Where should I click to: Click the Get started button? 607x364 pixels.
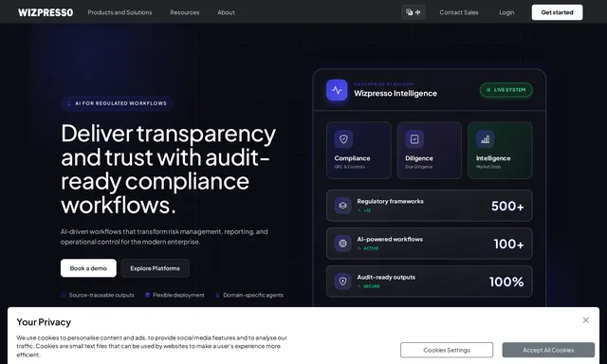[557, 12]
